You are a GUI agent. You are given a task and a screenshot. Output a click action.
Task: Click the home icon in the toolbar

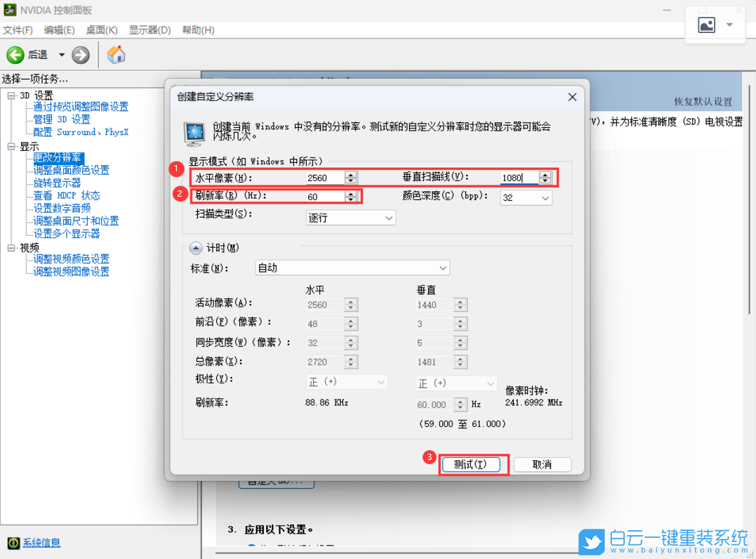tap(117, 54)
